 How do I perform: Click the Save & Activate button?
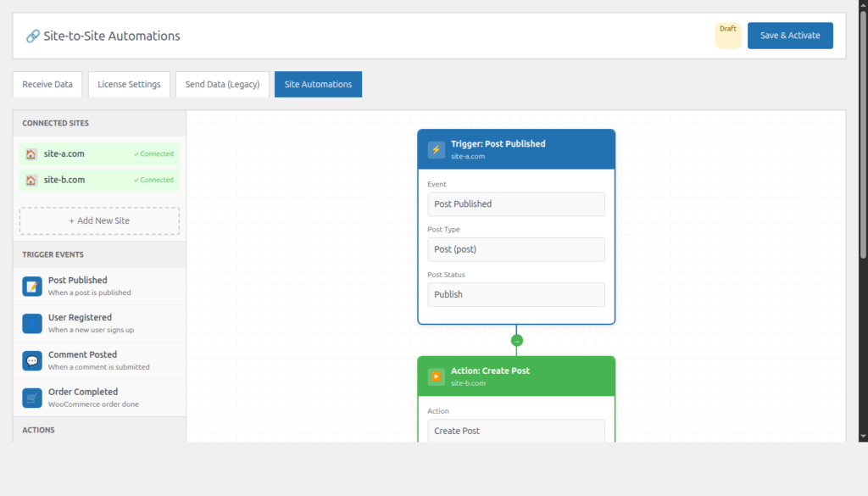(790, 36)
